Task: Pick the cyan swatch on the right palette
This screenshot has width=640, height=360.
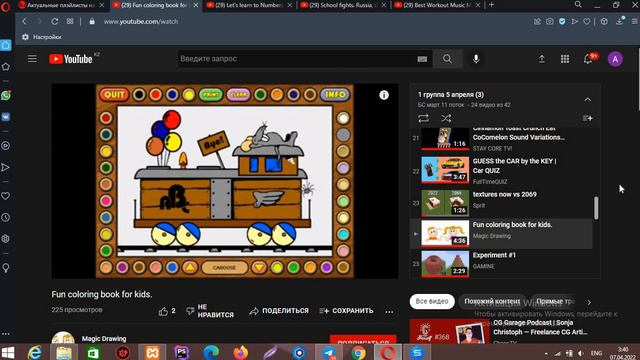Action: 343,234
